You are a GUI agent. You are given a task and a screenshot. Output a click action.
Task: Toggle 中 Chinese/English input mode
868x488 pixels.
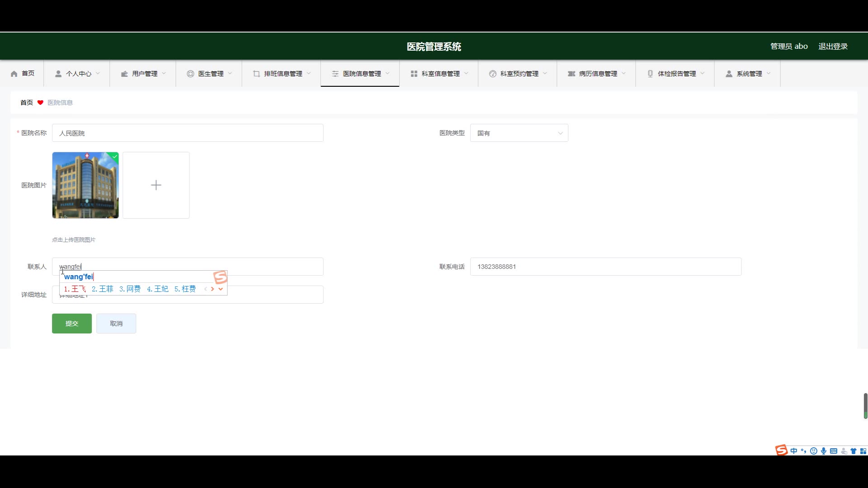pyautogui.click(x=794, y=451)
